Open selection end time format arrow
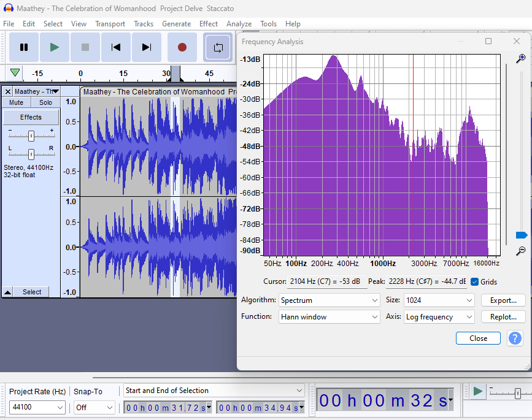Viewport: 532px width, 420px height. click(x=302, y=407)
